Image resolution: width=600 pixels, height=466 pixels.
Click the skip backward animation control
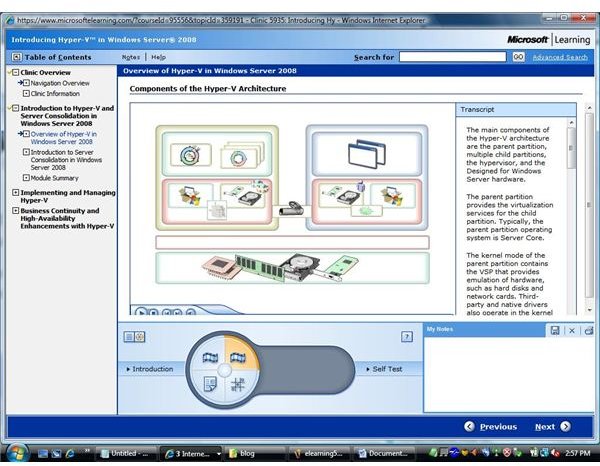coord(166,313)
